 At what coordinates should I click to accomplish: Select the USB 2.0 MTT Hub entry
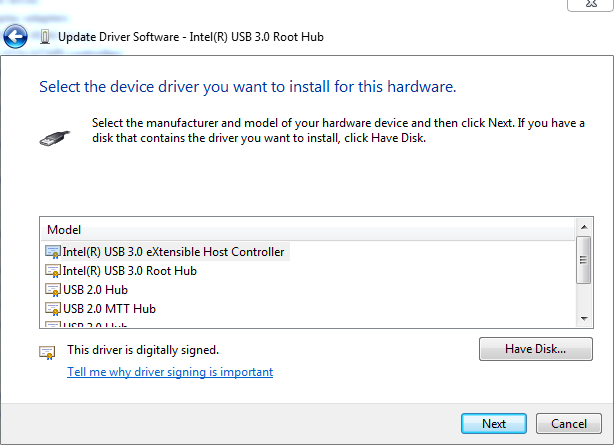click(110, 308)
